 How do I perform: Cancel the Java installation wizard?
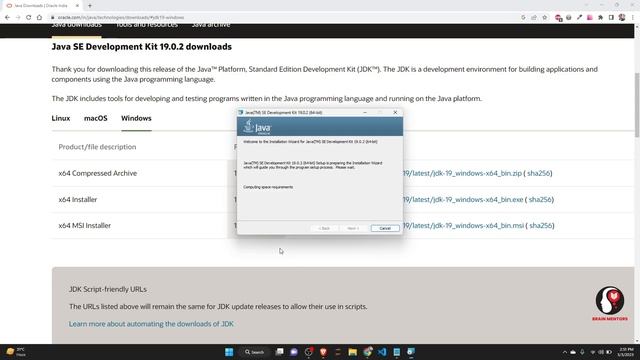[x=385, y=228]
